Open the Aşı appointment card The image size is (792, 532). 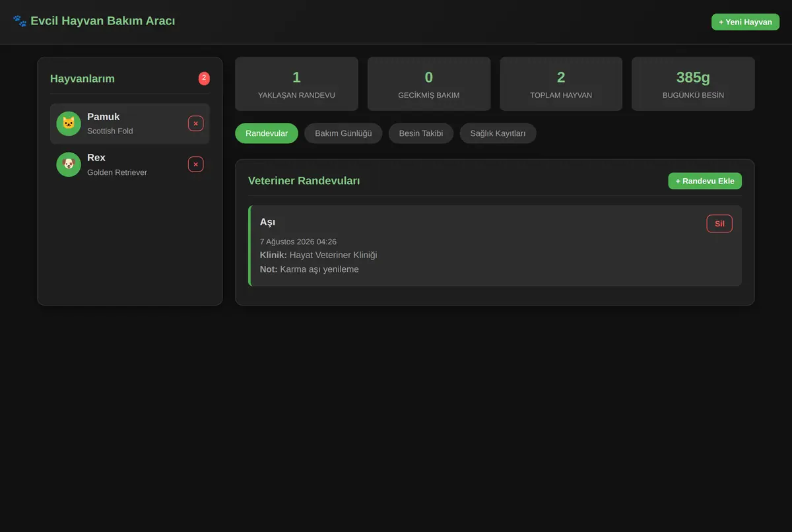[x=495, y=246]
